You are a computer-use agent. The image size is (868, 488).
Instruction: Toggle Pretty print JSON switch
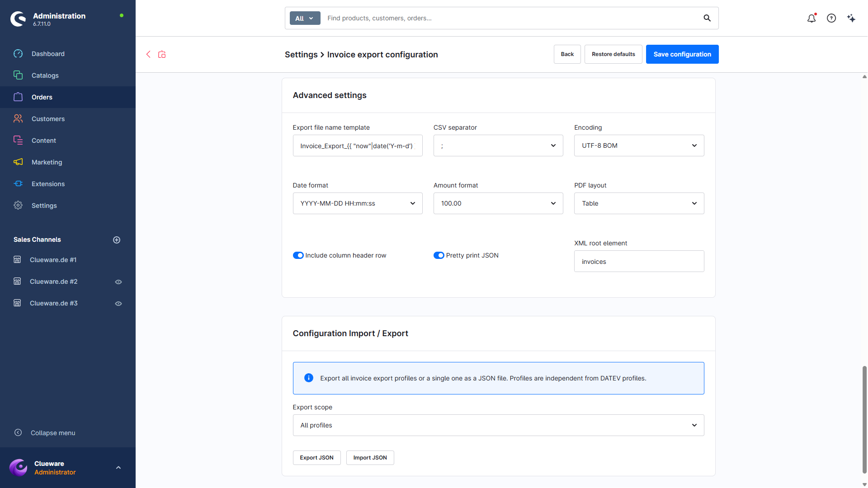439,255
